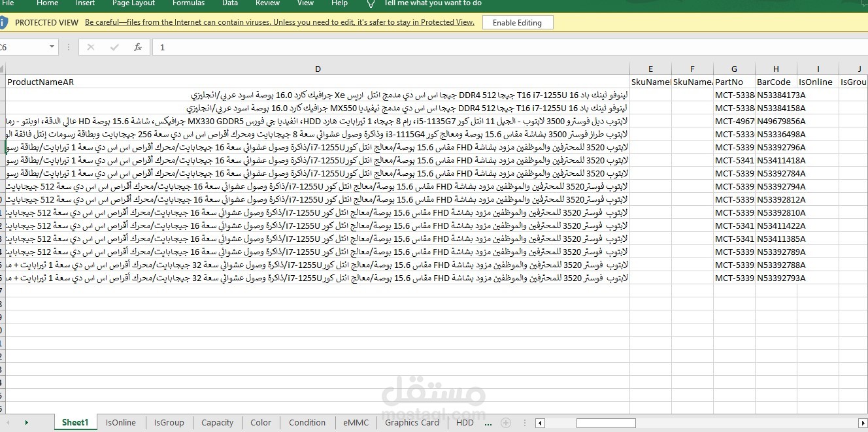The width and height of the screenshot is (868, 432).
Task: Click the lightbulb Tell me icon
Action: pyautogui.click(x=371, y=3)
